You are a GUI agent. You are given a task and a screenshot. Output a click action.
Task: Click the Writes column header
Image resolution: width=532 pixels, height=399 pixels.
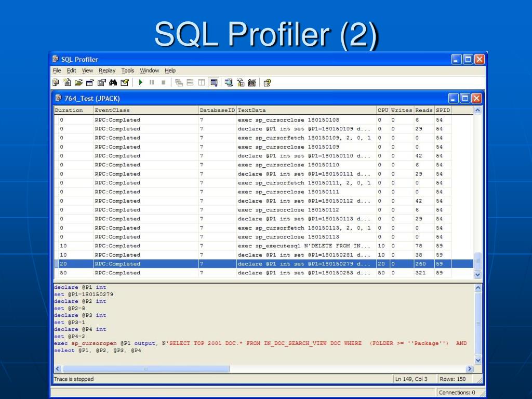[x=402, y=110]
